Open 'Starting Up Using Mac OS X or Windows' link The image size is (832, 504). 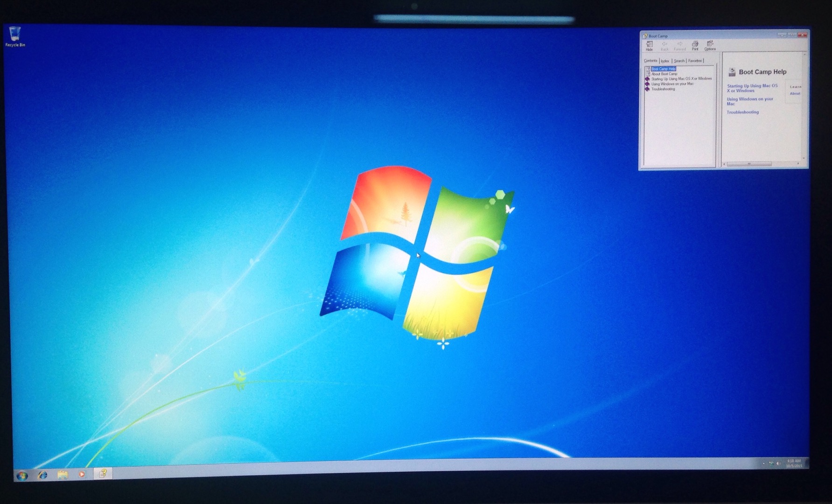click(752, 88)
